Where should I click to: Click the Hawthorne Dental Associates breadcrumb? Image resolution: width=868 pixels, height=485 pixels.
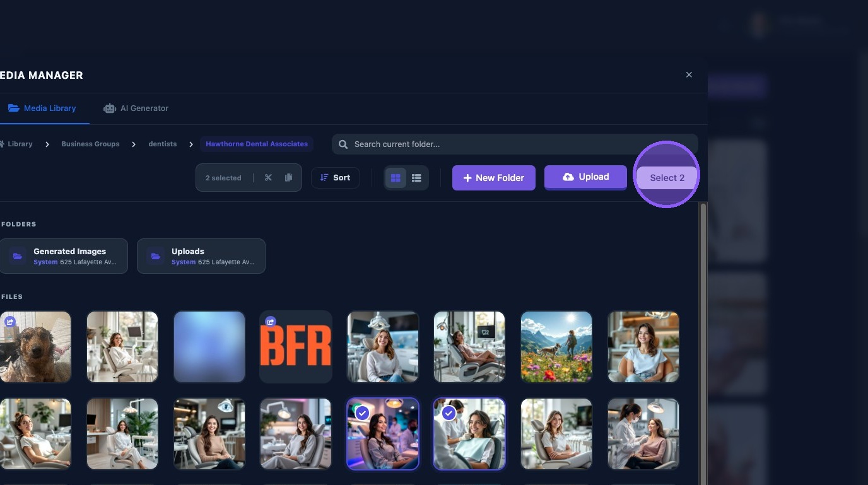coord(257,144)
